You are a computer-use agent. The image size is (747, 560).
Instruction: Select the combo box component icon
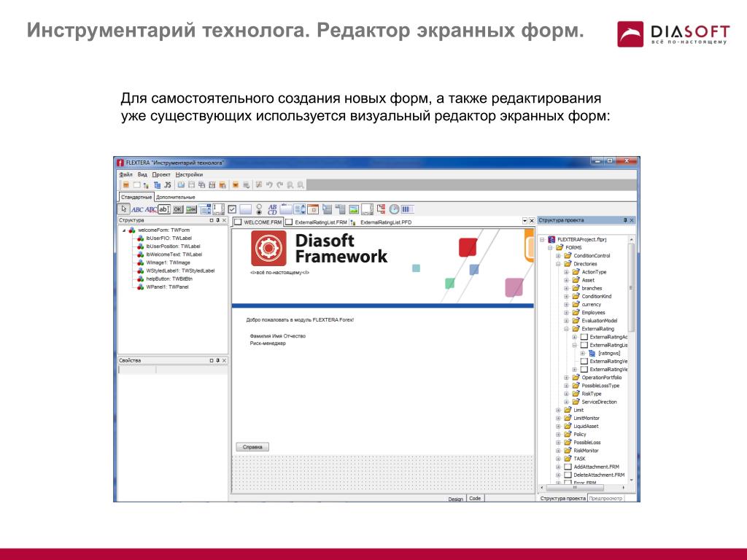205,209
